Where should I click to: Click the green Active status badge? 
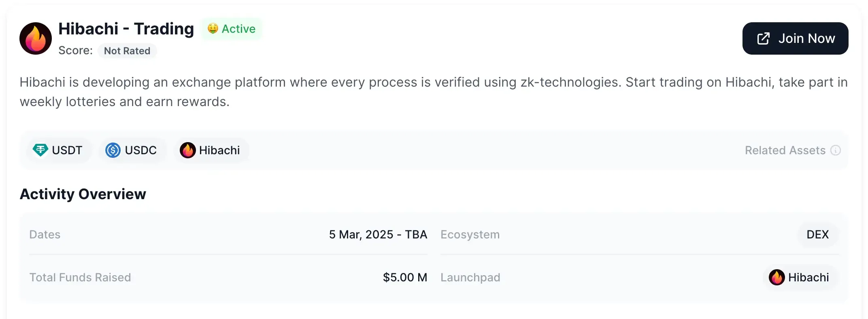232,29
